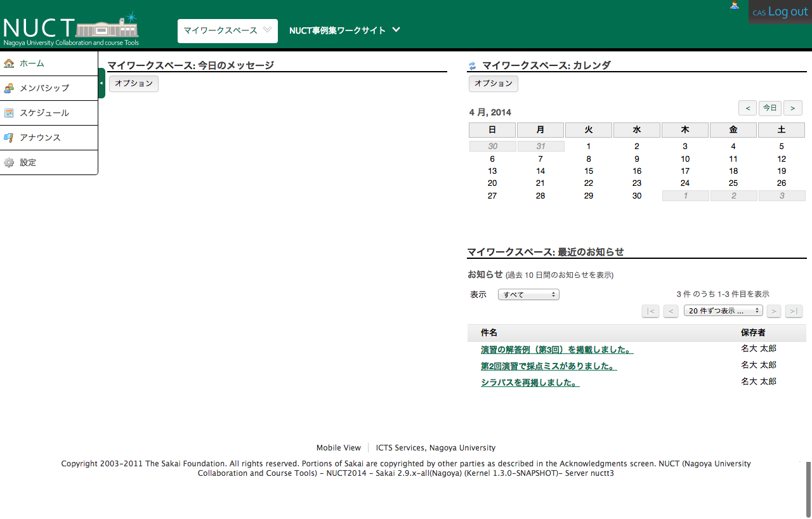
Task: Select メンバシップ from the sidebar menu
Action: pos(44,88)
